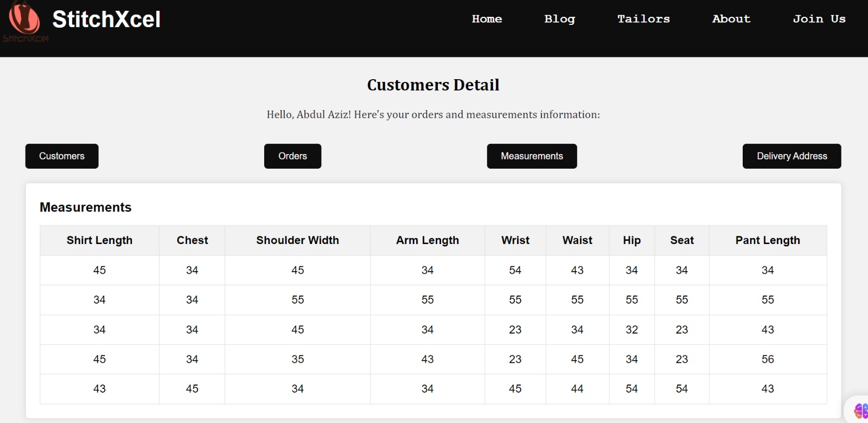
Task: Visit the About page
Action: tap(731, 19)
